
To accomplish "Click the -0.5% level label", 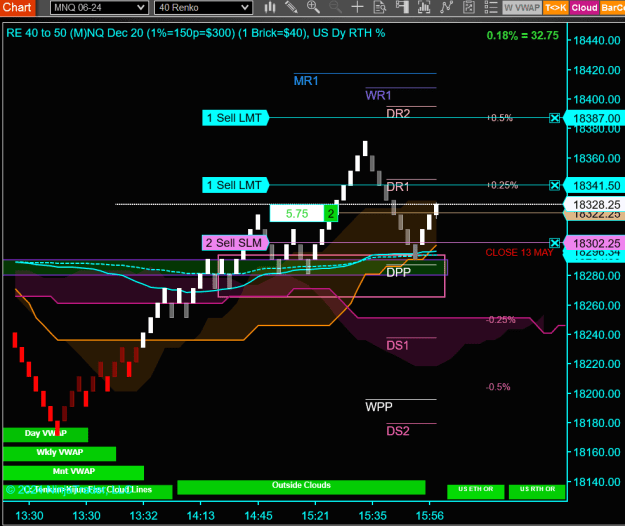I will 498,387.
